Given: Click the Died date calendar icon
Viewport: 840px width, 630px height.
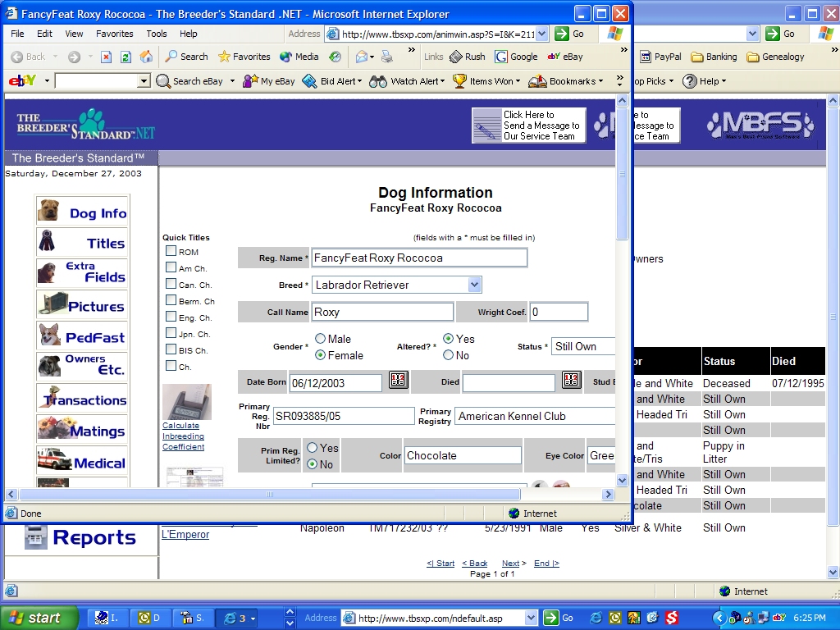Looking at the screenshot, I should (x=571, y=380).
